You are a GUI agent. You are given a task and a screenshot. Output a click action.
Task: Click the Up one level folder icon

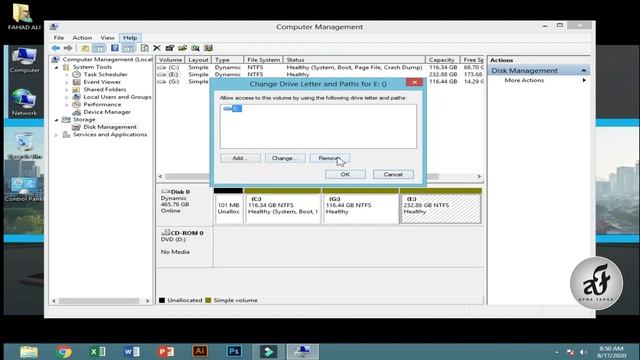85,48
